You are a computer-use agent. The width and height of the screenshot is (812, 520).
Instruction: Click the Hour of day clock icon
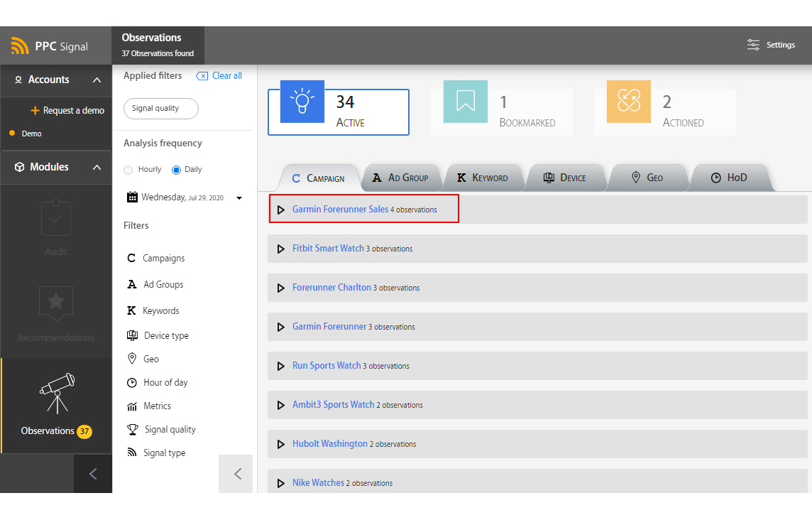pos(132,383)
